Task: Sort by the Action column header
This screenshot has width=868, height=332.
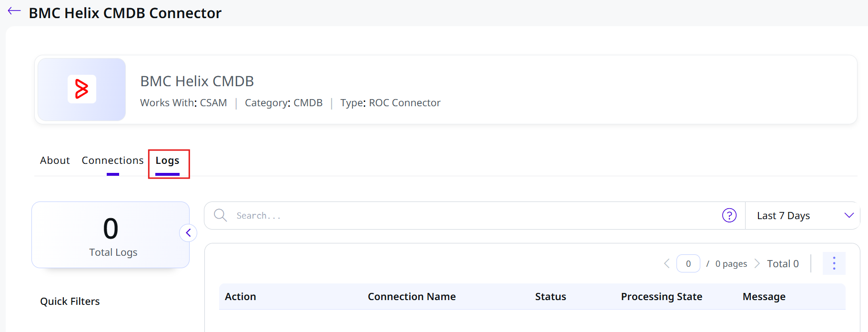Action: [241, 297]
